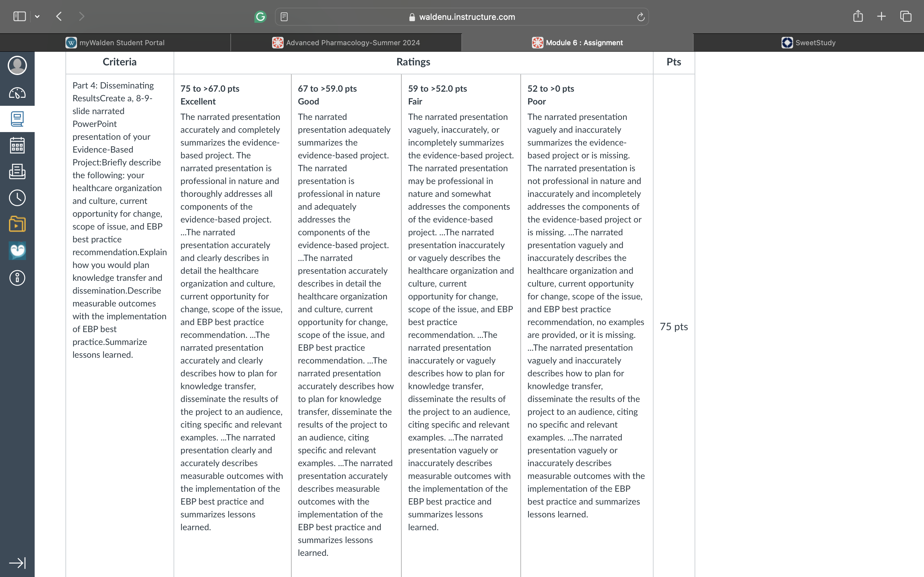The height and width of the screenshot is (577, 924).
Task: Open the History clock icon
Action: (17, 198)
